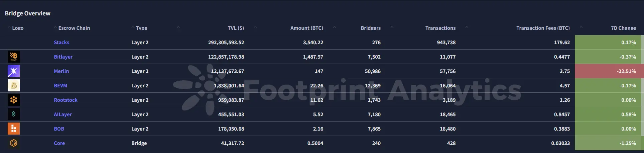
Task: Sort by 7D Change column header
Action: coord(623,28)
